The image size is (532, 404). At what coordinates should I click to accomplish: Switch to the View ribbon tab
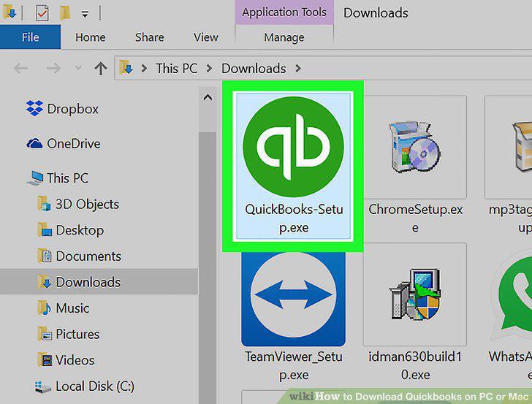click(x=205, y=37)
